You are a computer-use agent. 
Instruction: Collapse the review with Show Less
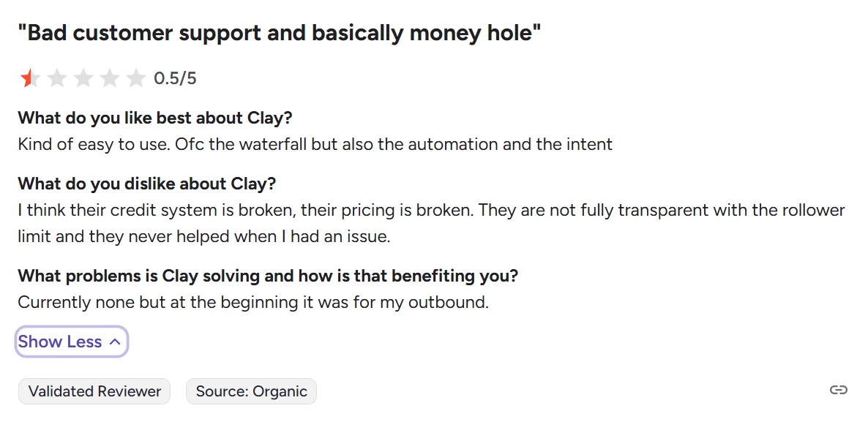[60, 342]
